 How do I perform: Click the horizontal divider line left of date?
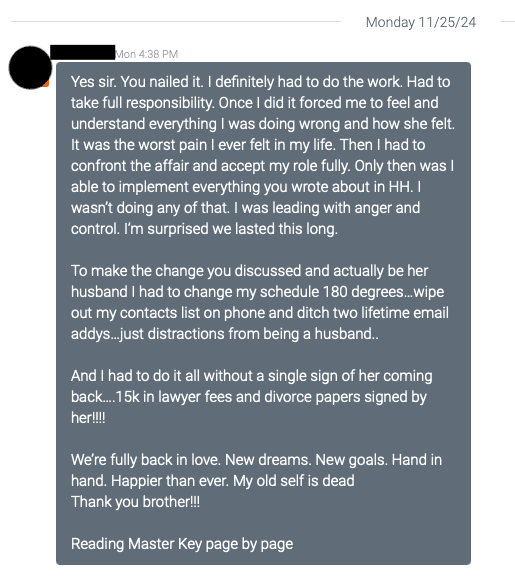[176, 22]
